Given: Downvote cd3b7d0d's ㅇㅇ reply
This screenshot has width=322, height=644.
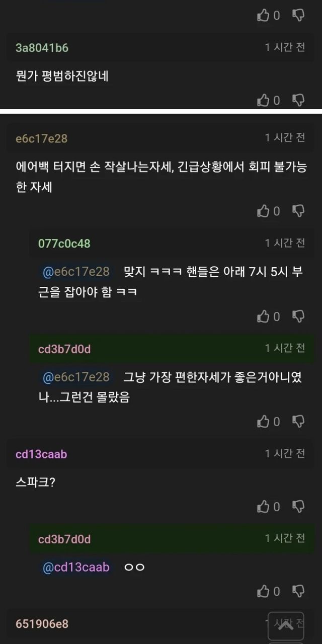Looking at the screenshot, I should click(x=298, y=591).
